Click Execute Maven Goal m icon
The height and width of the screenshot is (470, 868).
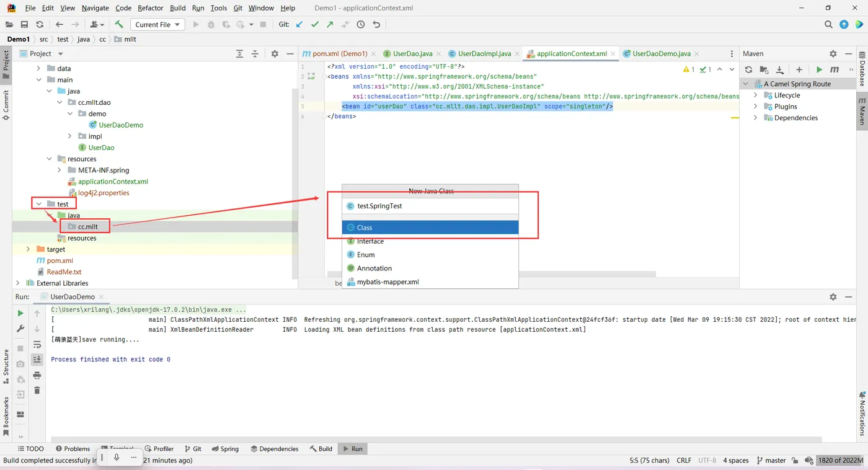(835, 69)
